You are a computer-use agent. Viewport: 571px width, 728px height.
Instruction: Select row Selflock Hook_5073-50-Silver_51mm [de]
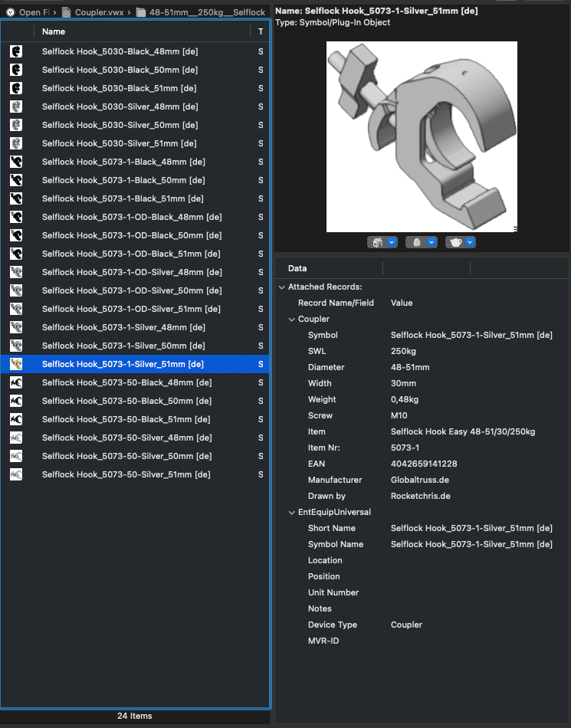[135, 474]
